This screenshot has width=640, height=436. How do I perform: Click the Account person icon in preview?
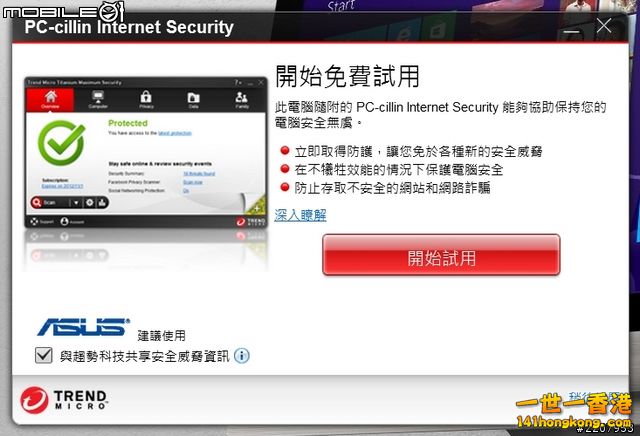tap(64, 221)
